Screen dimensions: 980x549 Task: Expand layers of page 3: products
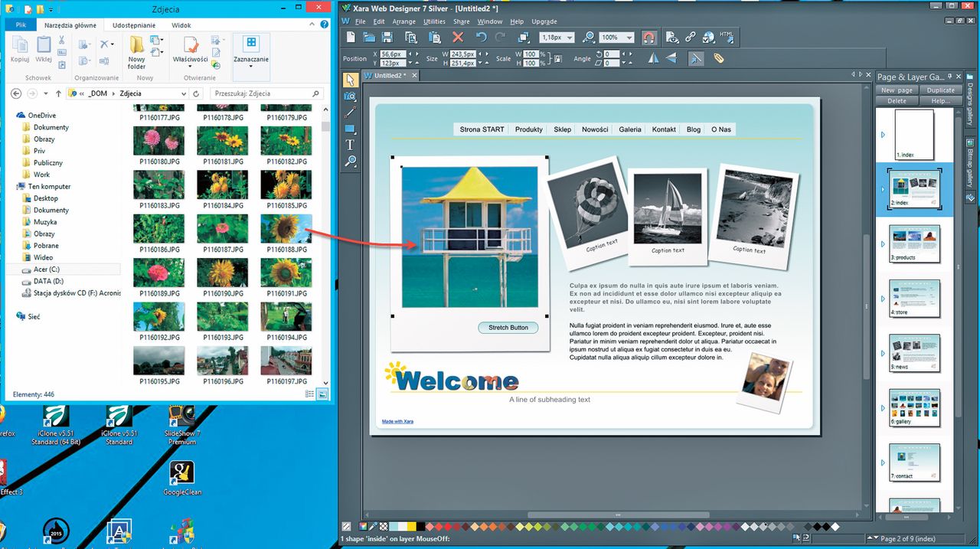click(882, 244)
